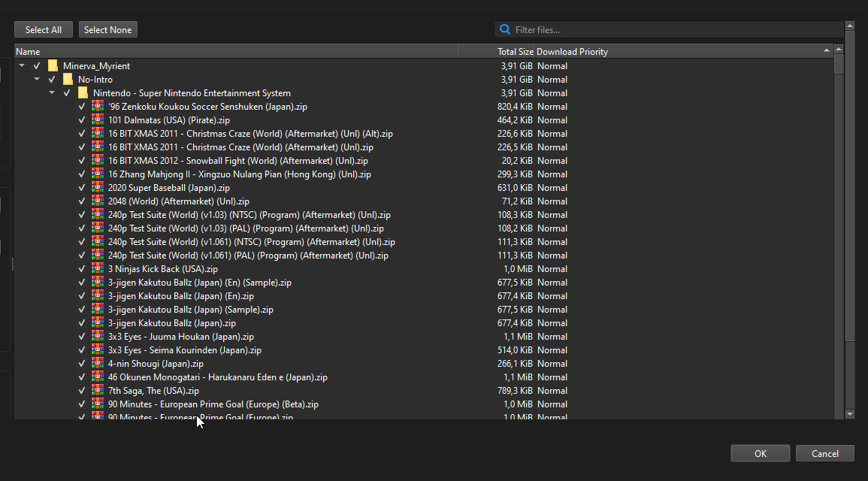This screenshot has width=868, height=481.
Task: Click the Minerva_Myrient folder icon
Action: coord(53,66)
